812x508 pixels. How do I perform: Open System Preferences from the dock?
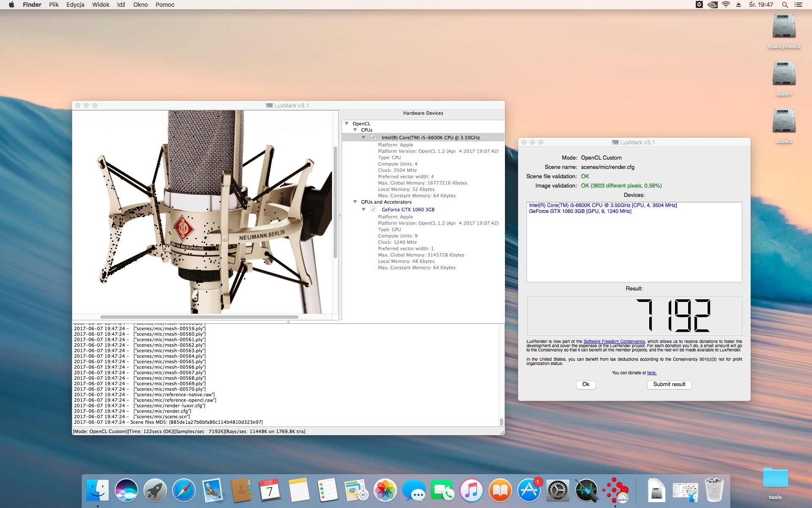(x=558, y=490)
